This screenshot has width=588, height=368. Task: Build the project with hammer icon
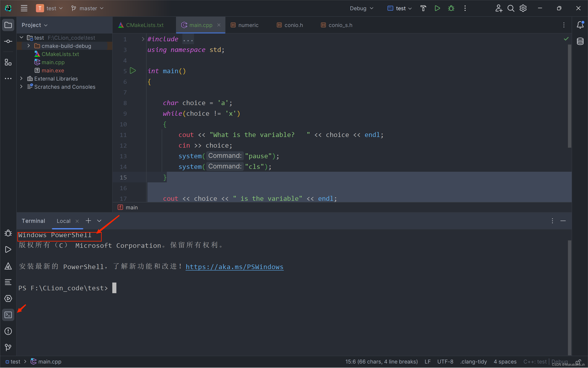click(x=423, y=8)
